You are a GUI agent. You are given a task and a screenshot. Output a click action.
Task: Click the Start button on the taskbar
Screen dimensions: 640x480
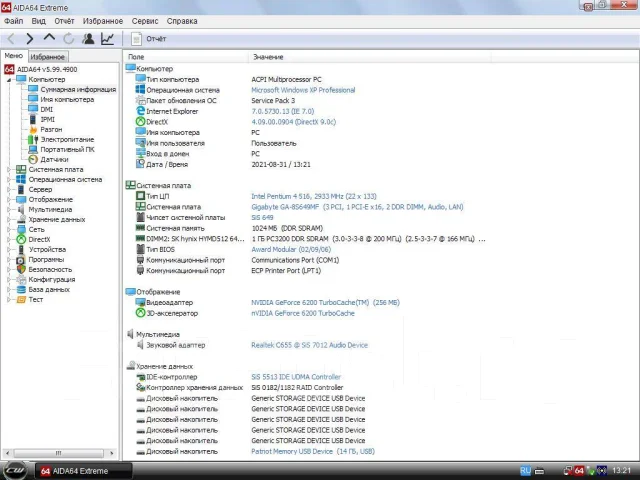point(16,471)
